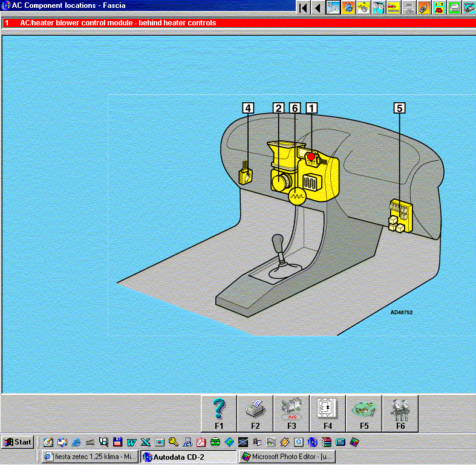Click the red car icon in top toolbar
This screenshot has height=476, width=476.
pyautogui.click(x=394, y=7)
